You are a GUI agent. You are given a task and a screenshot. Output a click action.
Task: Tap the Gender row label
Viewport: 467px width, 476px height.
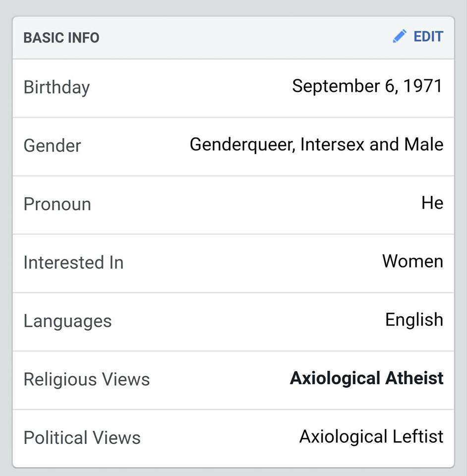[x=52, y=146]
